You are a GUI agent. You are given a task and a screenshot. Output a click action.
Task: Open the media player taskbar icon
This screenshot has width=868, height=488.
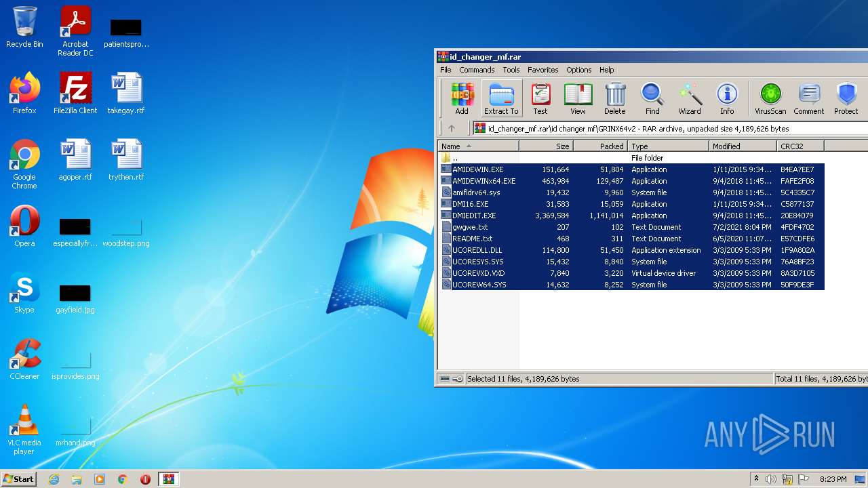[100, 479]
